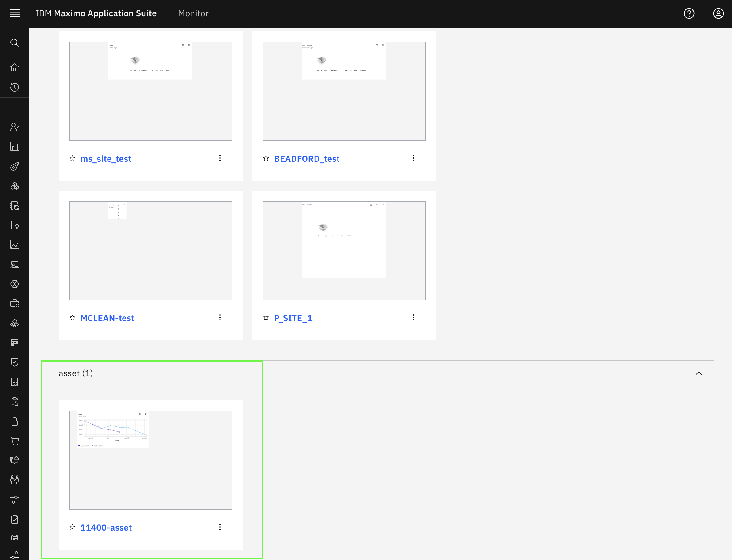Open the stacked cubes sidebar icon
The width and height of the screenshot is (732, 560).
[15, 186]
